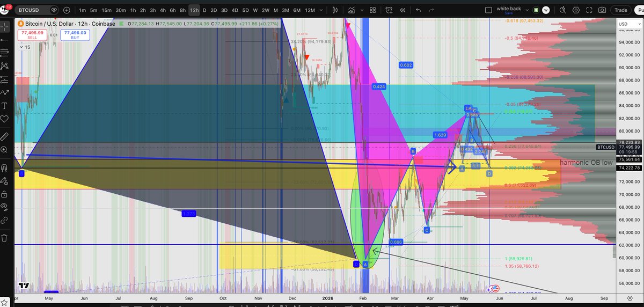Click the link drawings chain icon
644x307 pixels.
5,220
